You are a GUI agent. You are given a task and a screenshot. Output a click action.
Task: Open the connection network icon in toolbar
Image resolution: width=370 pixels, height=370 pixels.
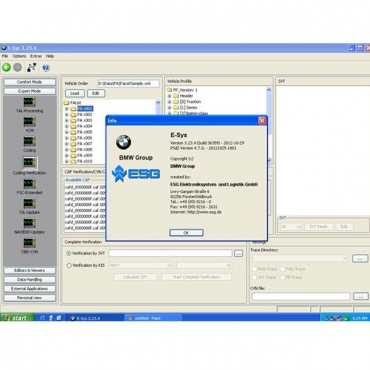click(32, 68)
